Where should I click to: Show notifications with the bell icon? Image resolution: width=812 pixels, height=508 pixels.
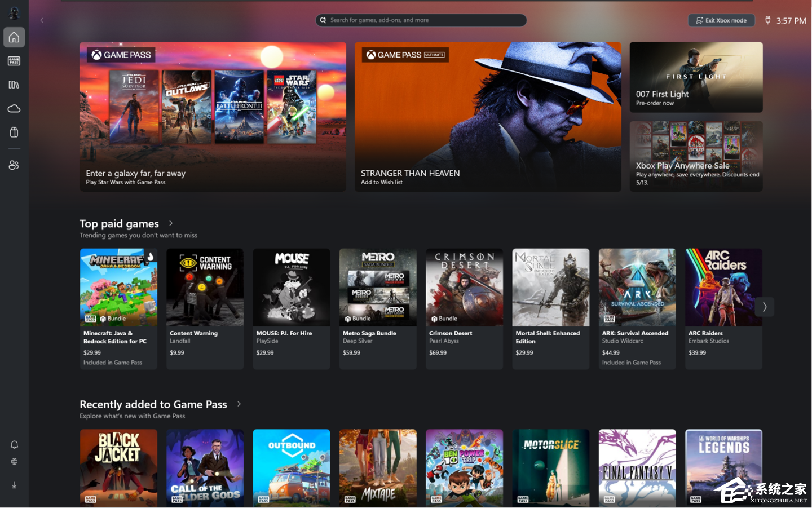click(x=14, y=445)
